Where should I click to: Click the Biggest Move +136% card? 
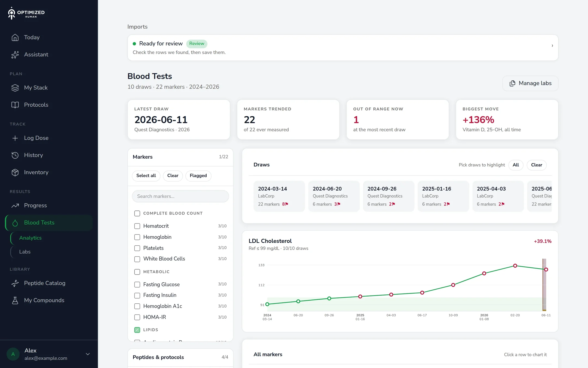tap(507, 120)
